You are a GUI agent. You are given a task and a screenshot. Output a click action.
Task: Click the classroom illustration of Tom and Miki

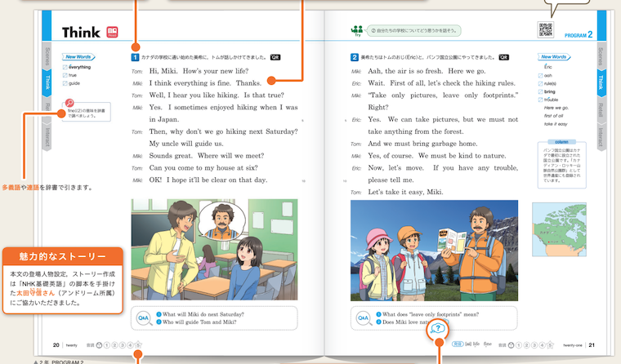point(214,249)
